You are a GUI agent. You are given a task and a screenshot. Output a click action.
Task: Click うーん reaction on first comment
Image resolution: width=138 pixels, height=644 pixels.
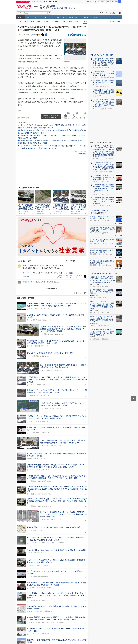[79, 276]
